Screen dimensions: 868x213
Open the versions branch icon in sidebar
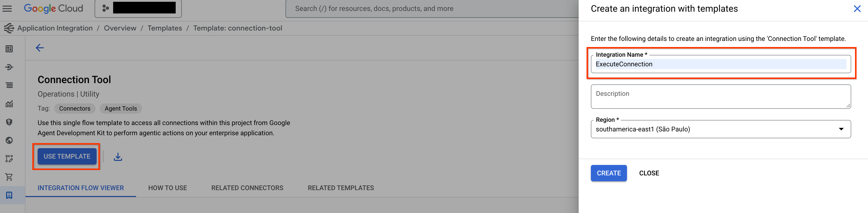coord(9,158)
